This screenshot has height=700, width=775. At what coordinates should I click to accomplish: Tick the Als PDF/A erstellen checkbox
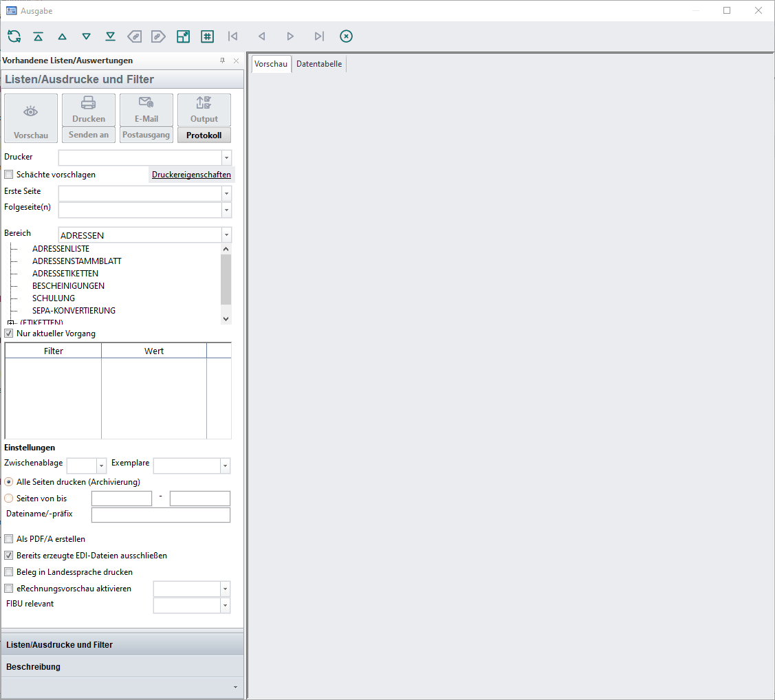(9, 539)
